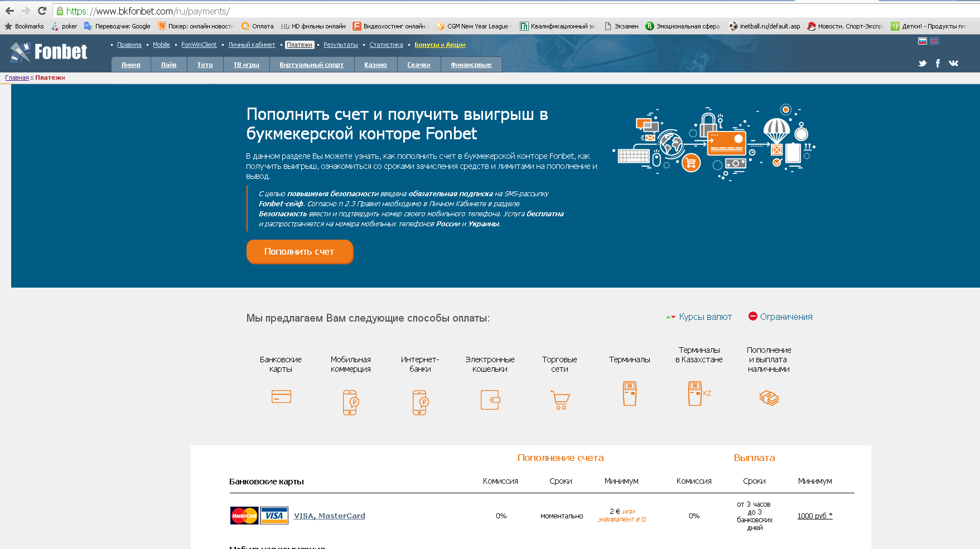The image size is (980, 549).
Task: Select Электронные кошельки payment label
Action: [490, 365]
